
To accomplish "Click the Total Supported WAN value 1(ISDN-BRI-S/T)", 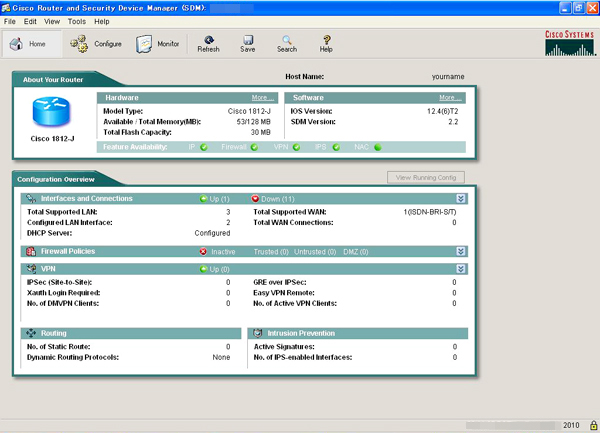I will (x=430, y=212).
